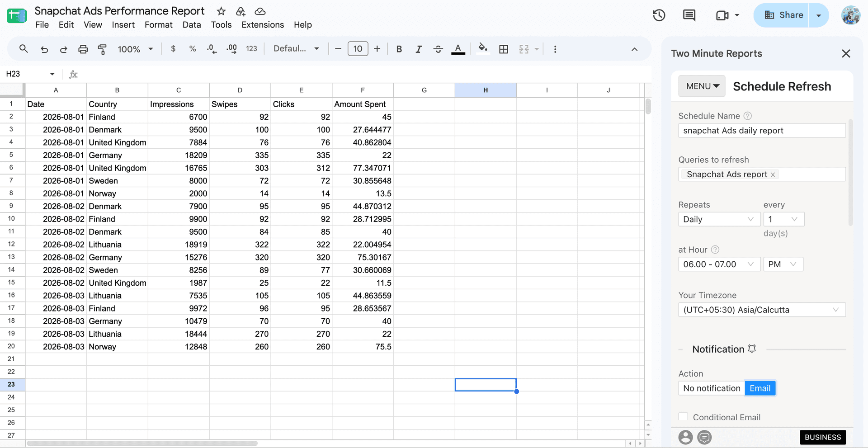Apply strikethrough formatting
868x448 pixels.
tap(438, 49)
